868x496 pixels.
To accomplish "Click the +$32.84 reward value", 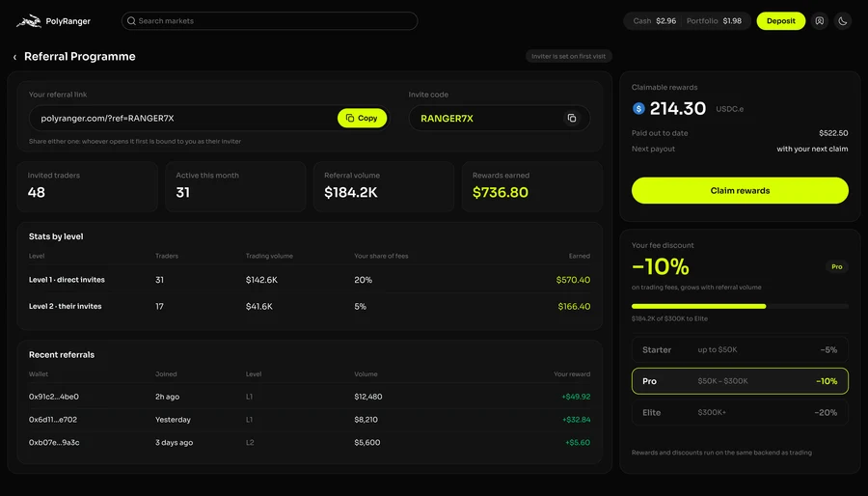I will point(577,420).
